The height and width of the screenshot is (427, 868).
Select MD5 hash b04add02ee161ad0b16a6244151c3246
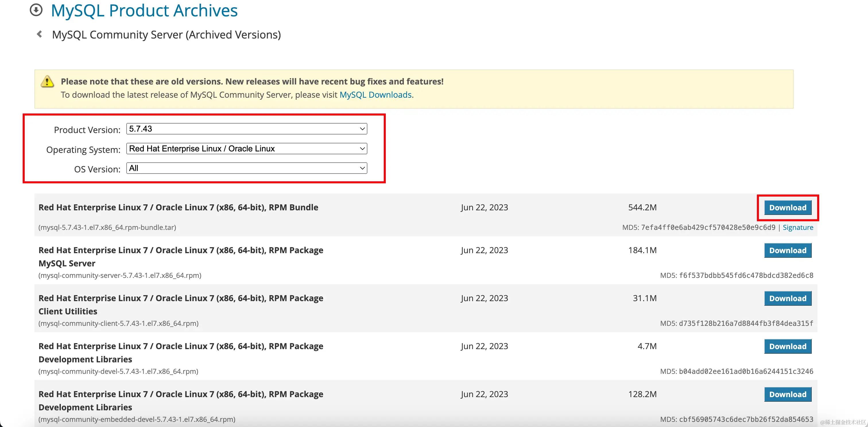[x=746, y=371]
